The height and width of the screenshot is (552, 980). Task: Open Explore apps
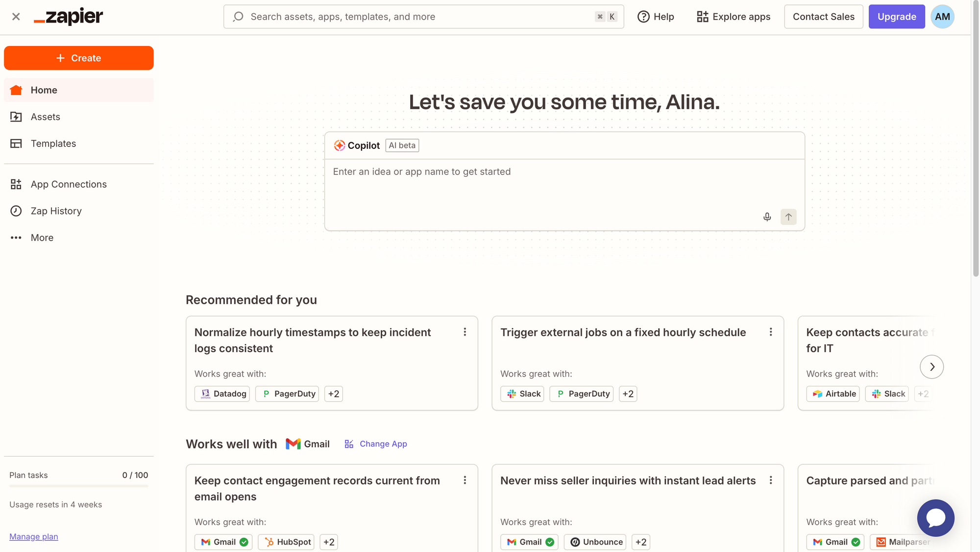[734, 17]
